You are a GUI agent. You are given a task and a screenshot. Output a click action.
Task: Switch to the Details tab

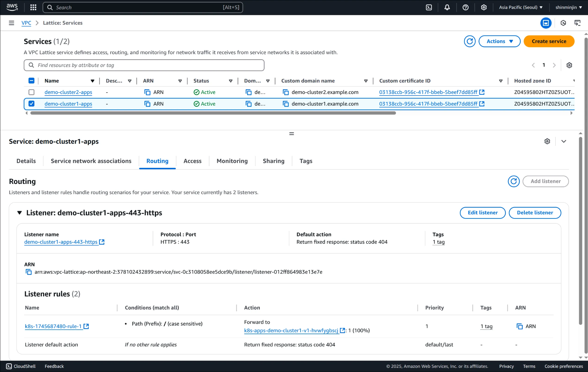pos(26,161)
